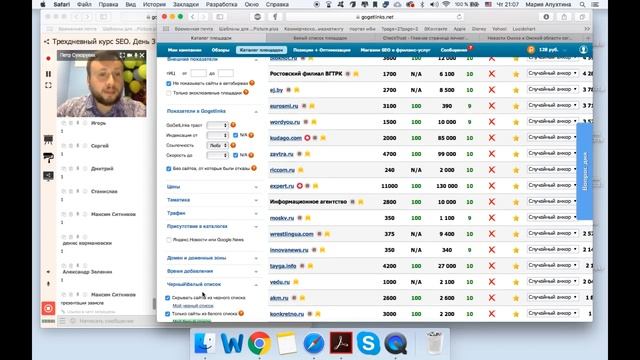
Task: Click the presentation board icon in webinar sidebar
Action: click(x=48, y=140)
